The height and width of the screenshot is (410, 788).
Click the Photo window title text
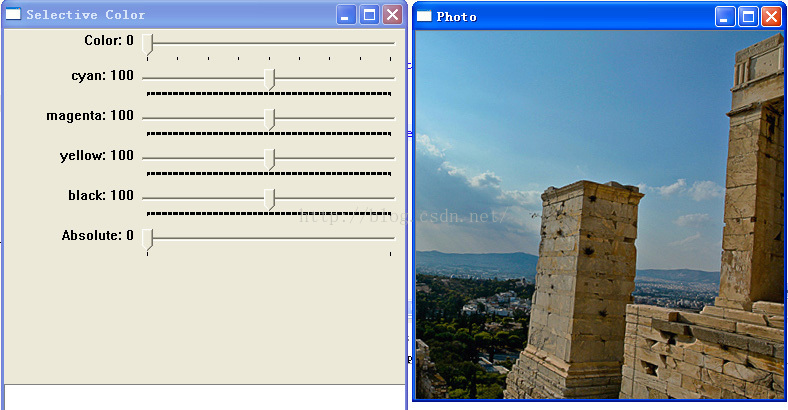tap(456, 17)
